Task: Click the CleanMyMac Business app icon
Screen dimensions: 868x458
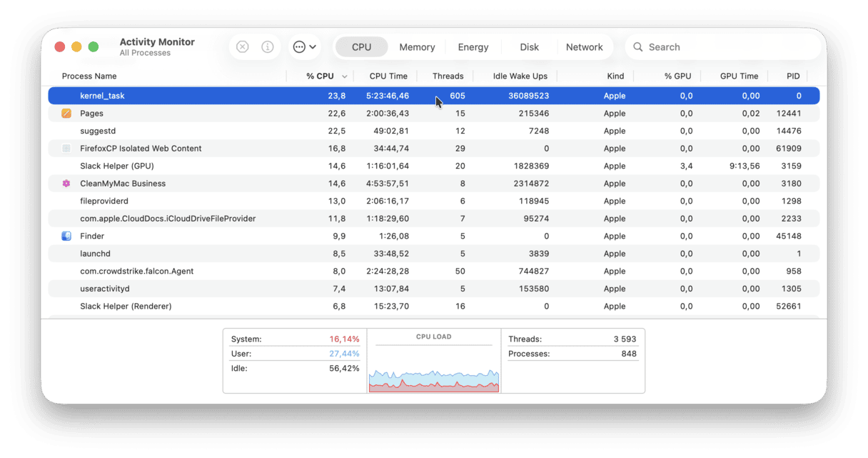Action: pyautogui.click(x=68, y=183)
